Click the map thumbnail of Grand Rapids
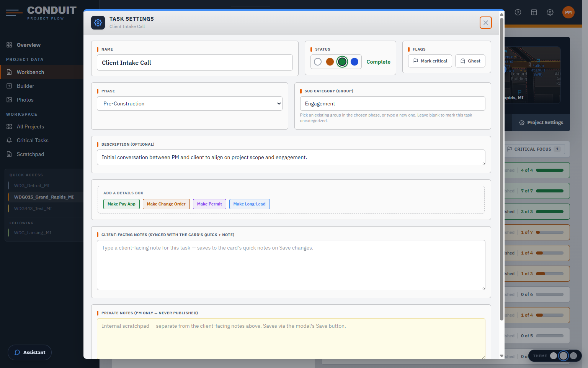 coord(532,75)
